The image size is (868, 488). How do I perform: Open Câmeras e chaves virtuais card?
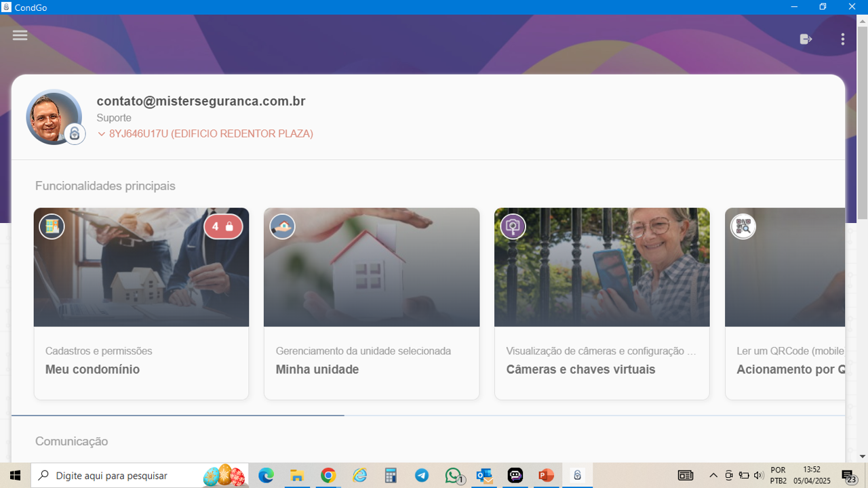coord(602,304)
